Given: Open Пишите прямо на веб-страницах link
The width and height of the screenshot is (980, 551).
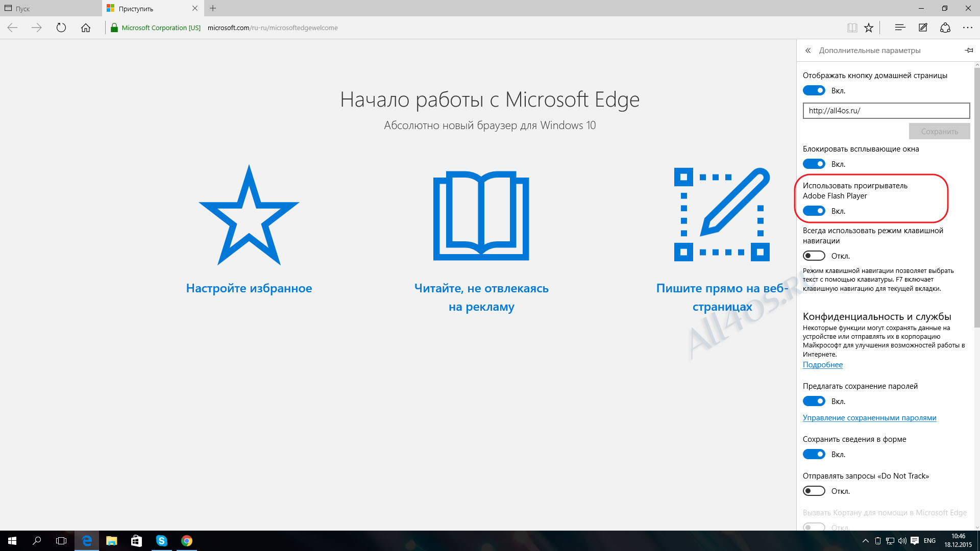Looking at the screenshot, I should 722,297.
